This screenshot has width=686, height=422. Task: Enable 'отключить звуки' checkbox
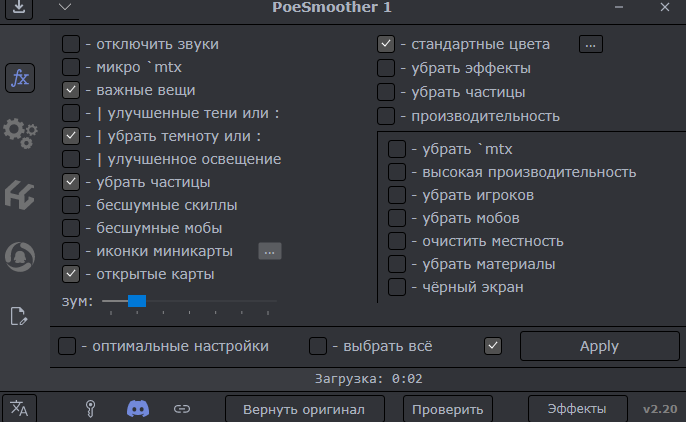71,44
